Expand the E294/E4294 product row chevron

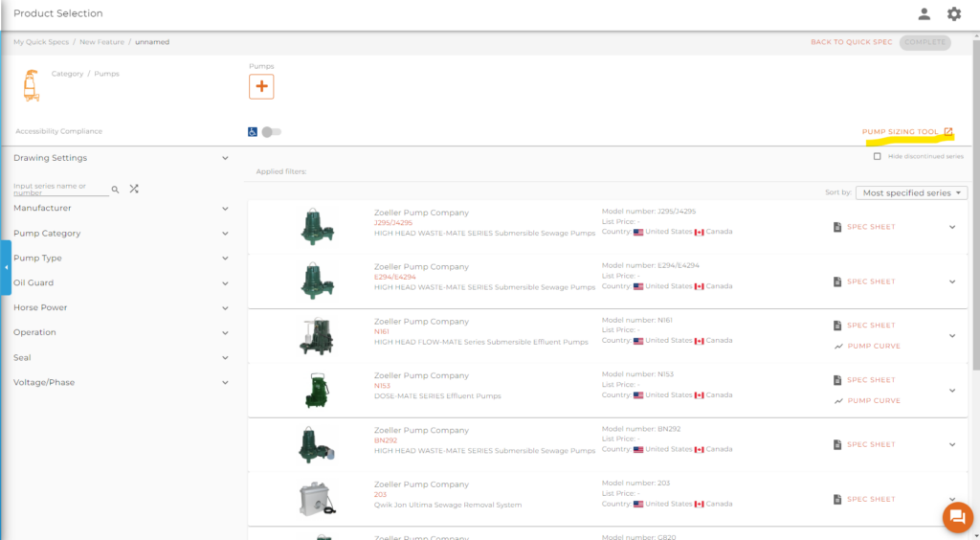pos(952,281)
